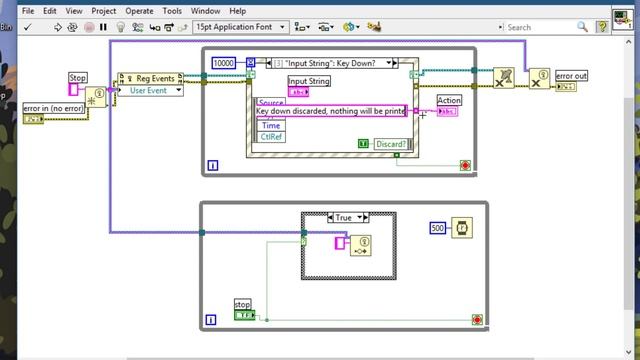This screenshot has width=640, height=360.
Task: Toggle the Pause button
Action: point(103,27)
